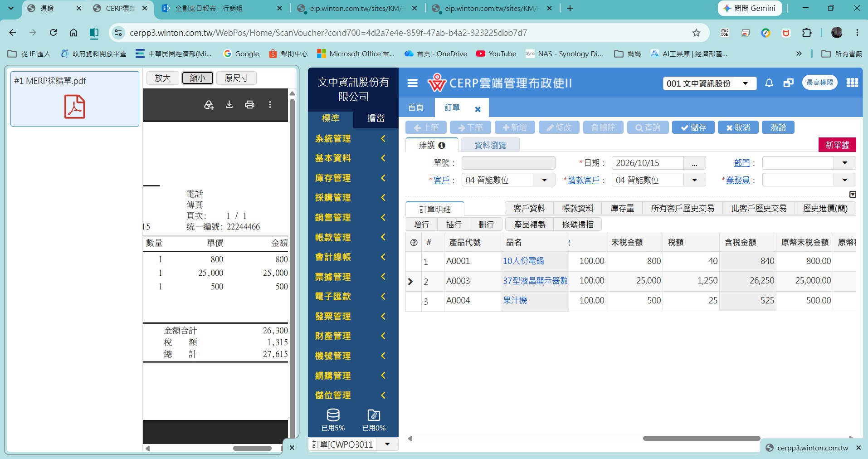Click the 取消 cancel button
The height and width of the screenshot is (459, 868).
[x=738, y=127]
